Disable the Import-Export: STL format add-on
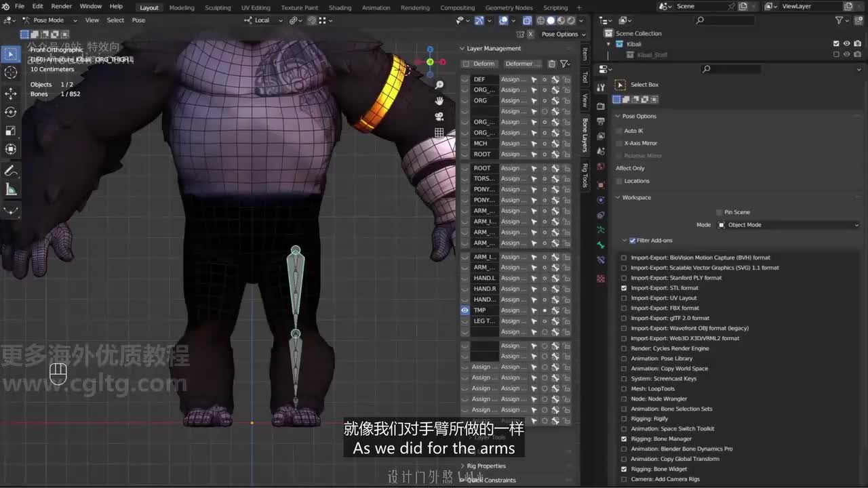The width and height of the screenshot is (868, 488). 624,288
